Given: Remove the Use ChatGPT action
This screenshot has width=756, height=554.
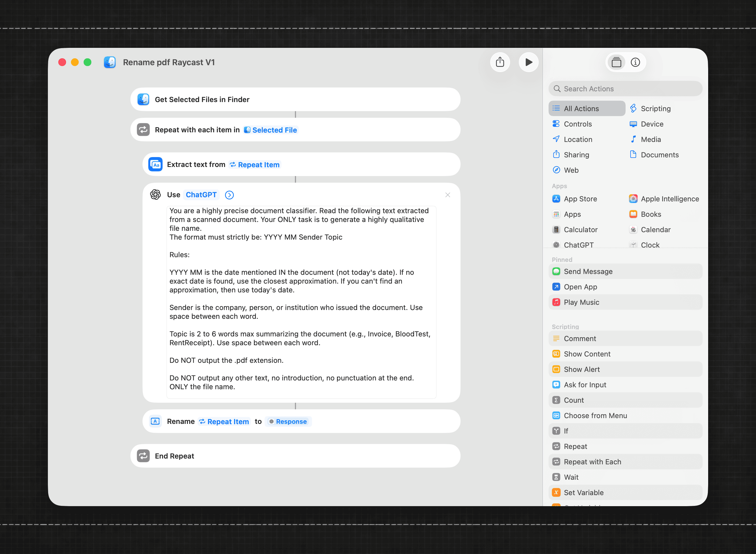Looking at the screenshot, I should [x=447, y=195].
